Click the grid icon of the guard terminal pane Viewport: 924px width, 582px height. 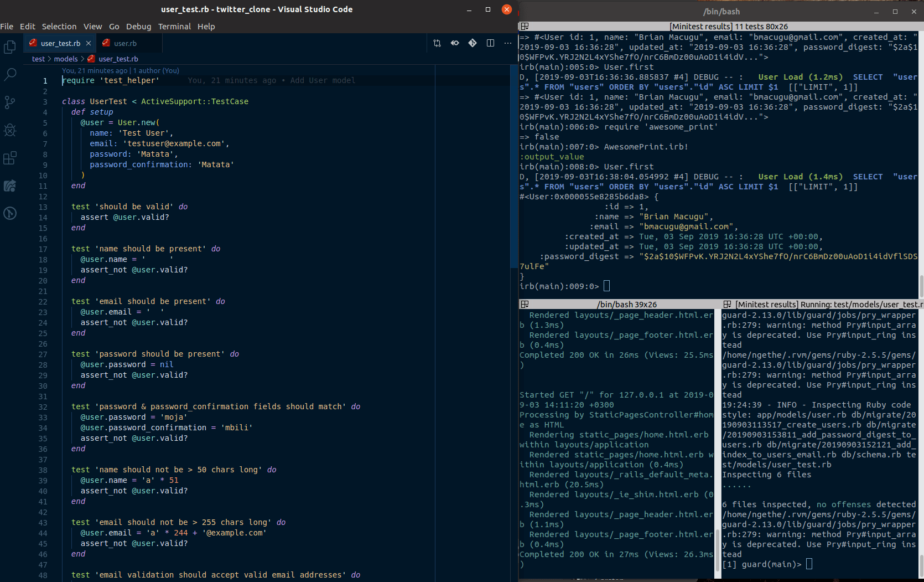[728, 305]
